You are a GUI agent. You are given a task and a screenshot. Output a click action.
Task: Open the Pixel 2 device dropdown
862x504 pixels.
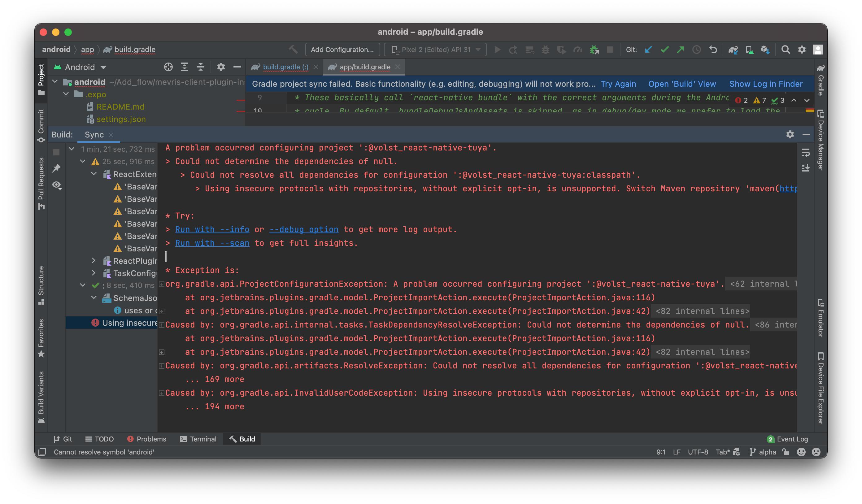pyautogui.click(x=435, y=50)
